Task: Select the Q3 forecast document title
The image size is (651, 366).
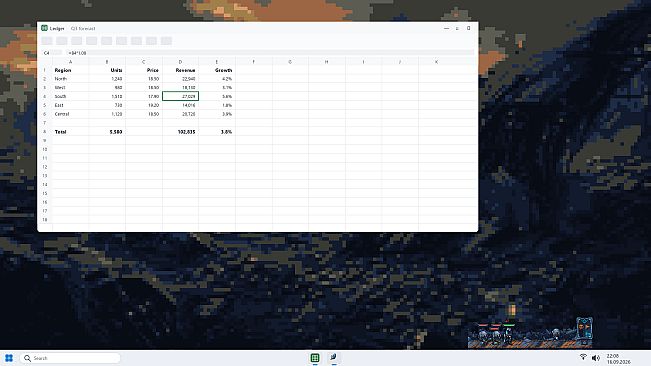Action: click(83, 29)
